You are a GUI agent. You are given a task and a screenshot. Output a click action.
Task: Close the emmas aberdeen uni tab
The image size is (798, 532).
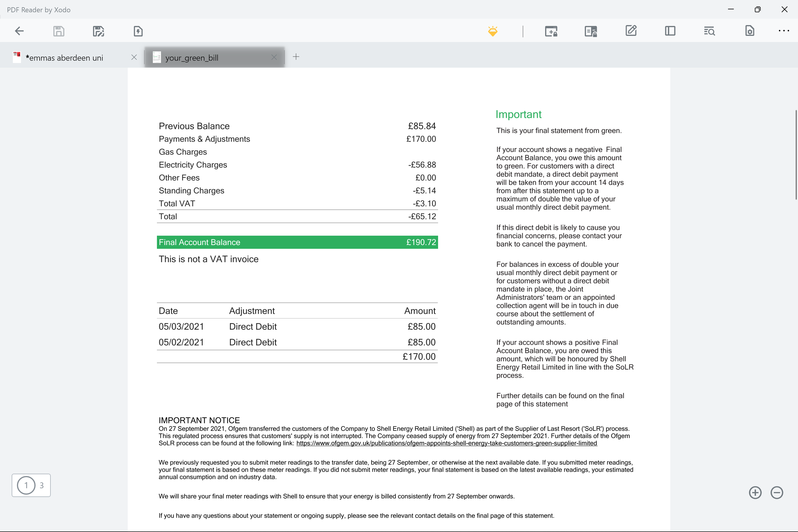(x=134, y=57)
